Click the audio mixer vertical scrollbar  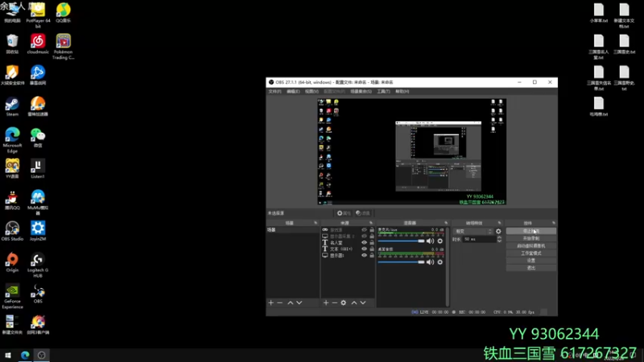click(x=448, y=267)
